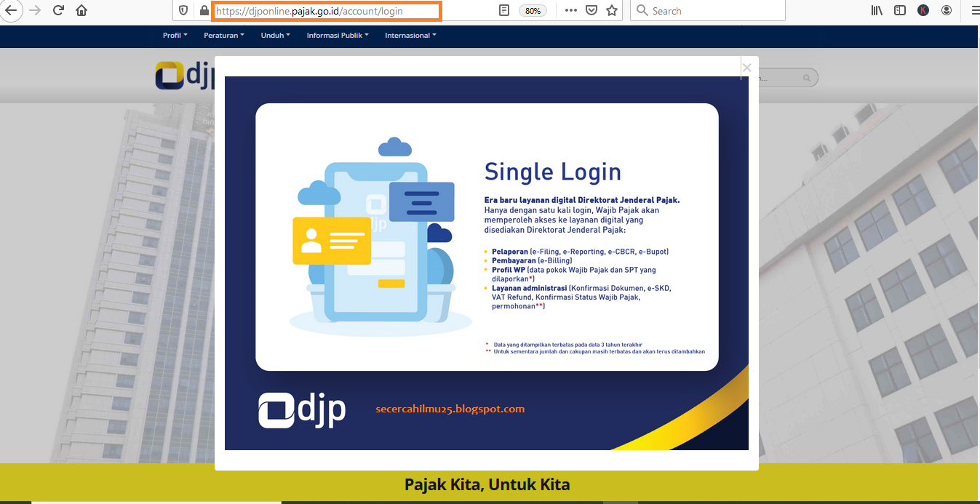Open the content blocking shield toggle
This screenshot has width=980, height=504.
coord(183,10)
